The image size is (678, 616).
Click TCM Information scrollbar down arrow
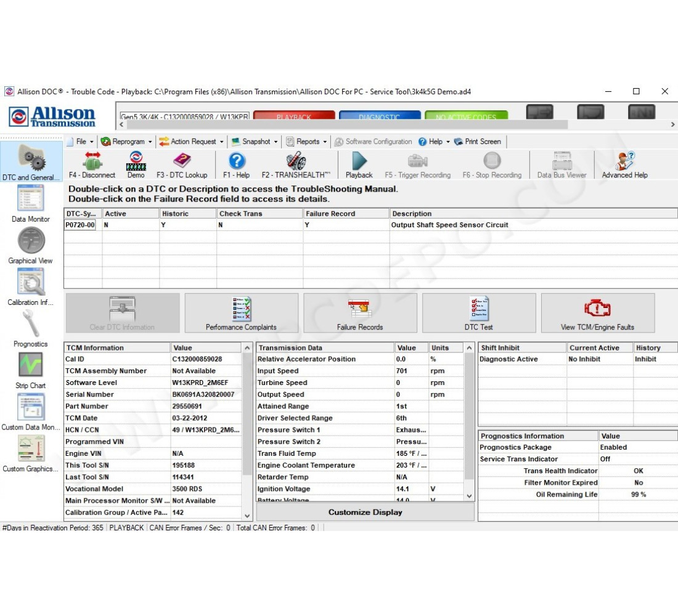247,515
